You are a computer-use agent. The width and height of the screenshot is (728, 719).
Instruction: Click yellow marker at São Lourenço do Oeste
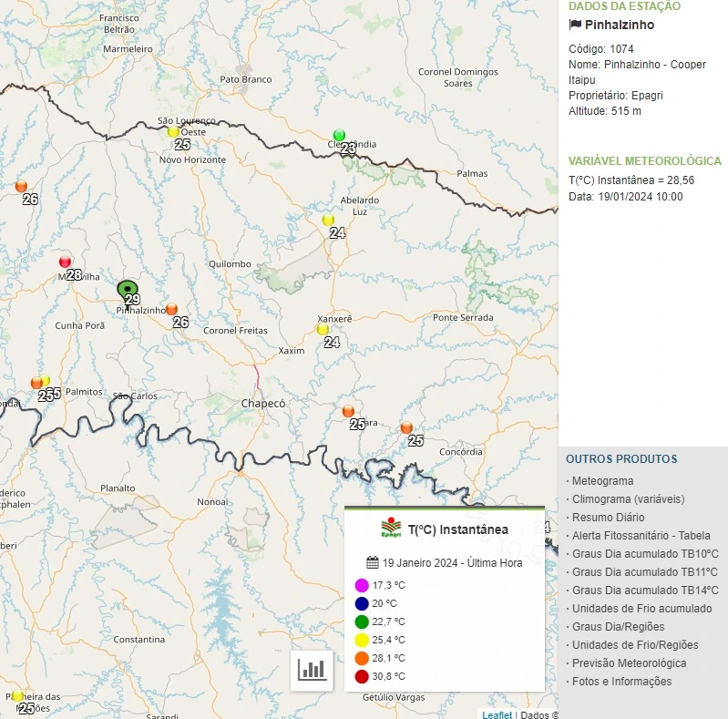[x=173, y=131]
